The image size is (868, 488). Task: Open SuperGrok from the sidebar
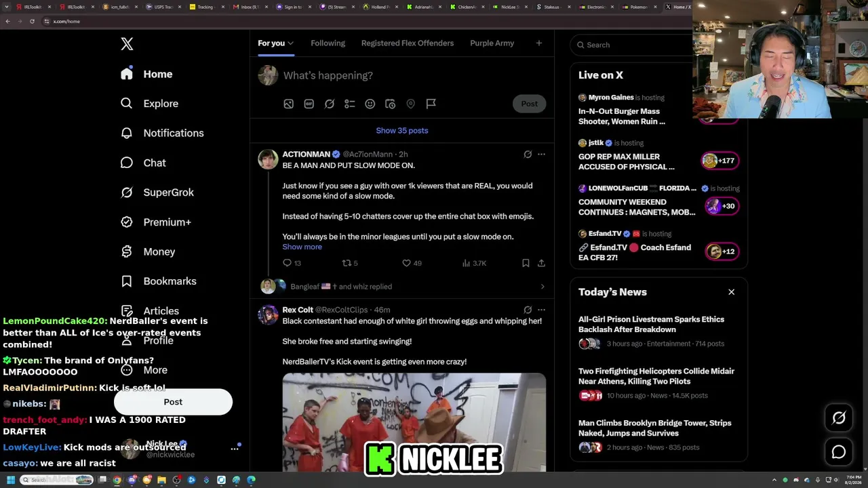tap(158, 192)
